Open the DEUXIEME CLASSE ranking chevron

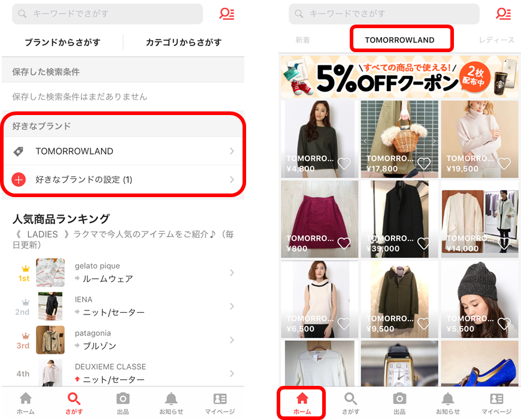(232, 373)
